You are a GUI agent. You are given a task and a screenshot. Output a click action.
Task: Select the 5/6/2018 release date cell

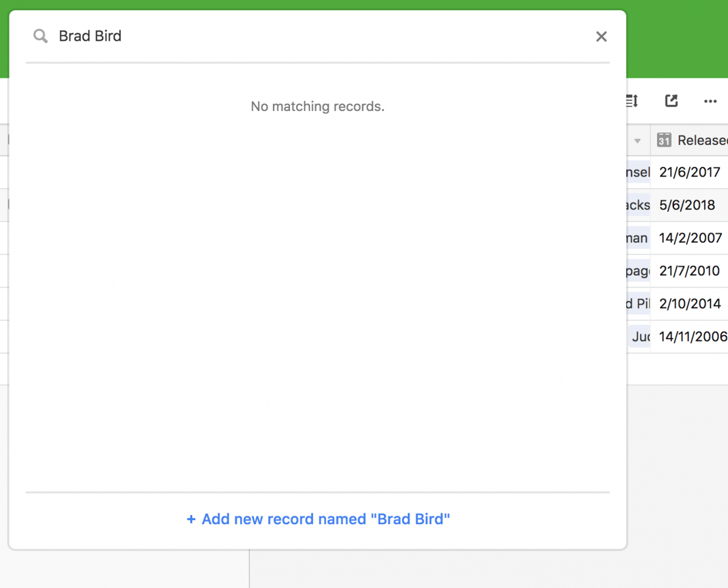click(x=690, y=205)
